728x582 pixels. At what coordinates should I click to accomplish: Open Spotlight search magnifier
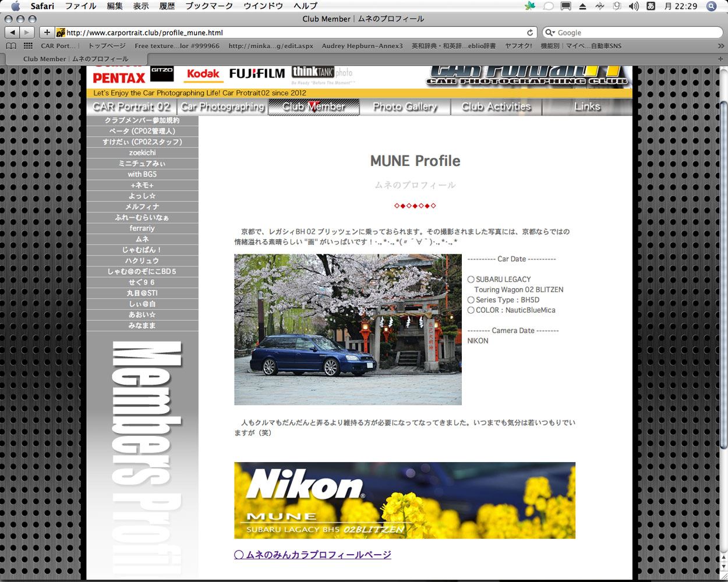click(x=711, y=6)
